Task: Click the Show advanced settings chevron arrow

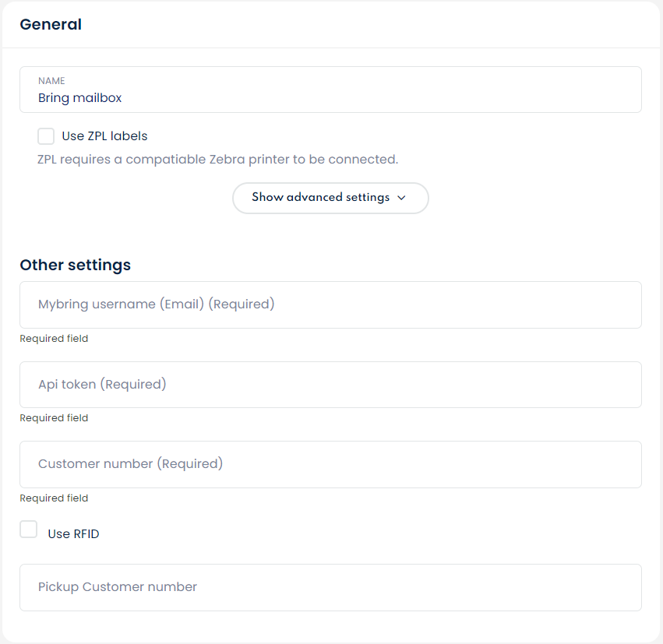Action: pos(401,198)
